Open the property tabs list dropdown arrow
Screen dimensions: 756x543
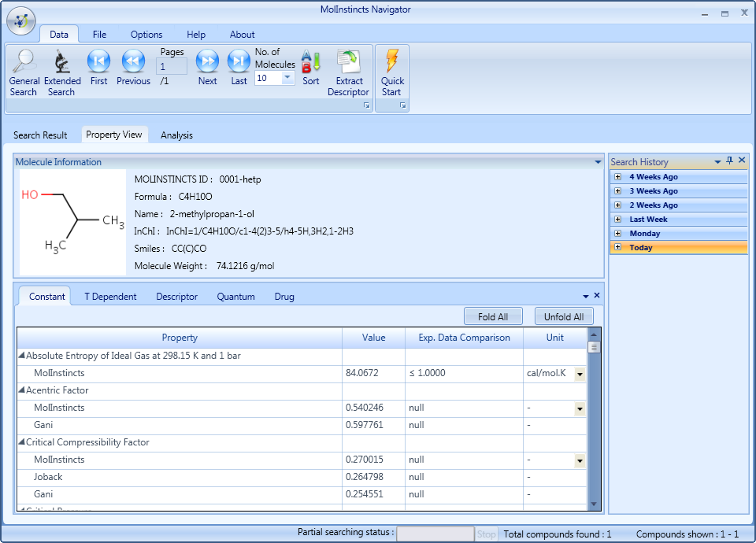(x=586, y=297)
